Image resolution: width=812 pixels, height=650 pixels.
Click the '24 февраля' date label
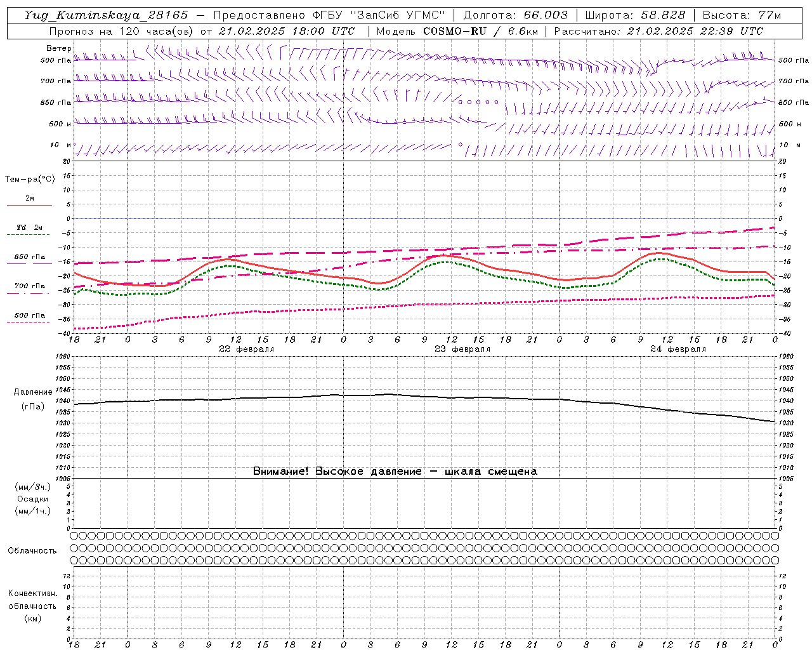click(678, 349)
